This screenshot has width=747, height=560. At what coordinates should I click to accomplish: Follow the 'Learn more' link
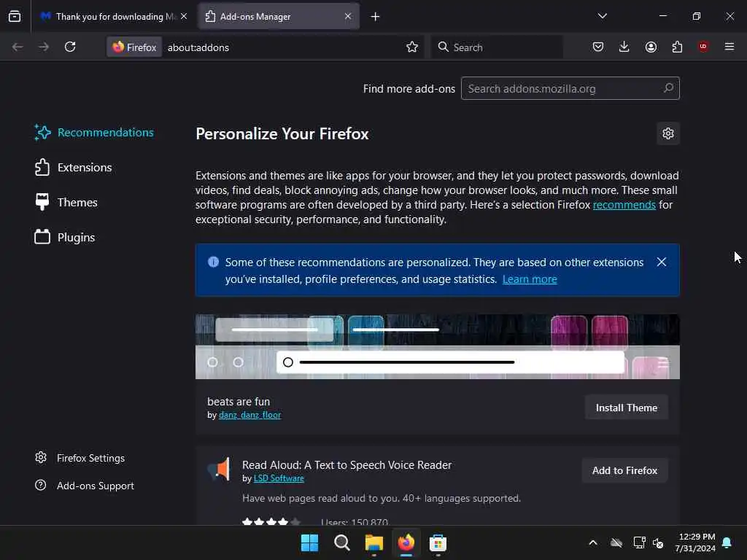pyautogui.click(x=530, y=279)
